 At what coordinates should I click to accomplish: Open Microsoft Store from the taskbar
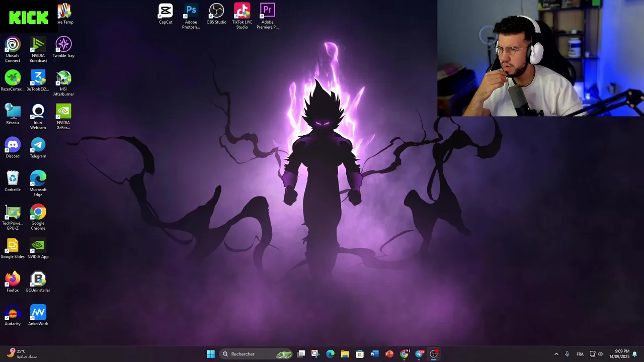[360, 354]
